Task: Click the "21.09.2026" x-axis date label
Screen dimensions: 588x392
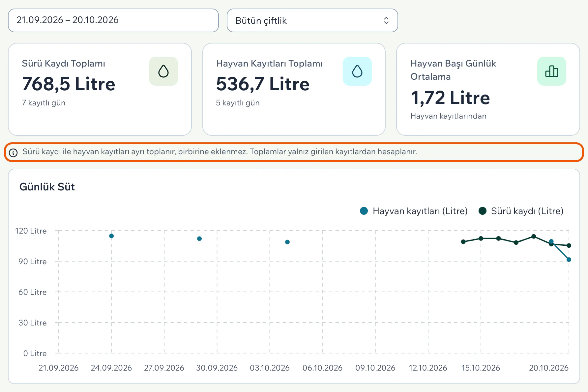Action: (x=59, y=368)
